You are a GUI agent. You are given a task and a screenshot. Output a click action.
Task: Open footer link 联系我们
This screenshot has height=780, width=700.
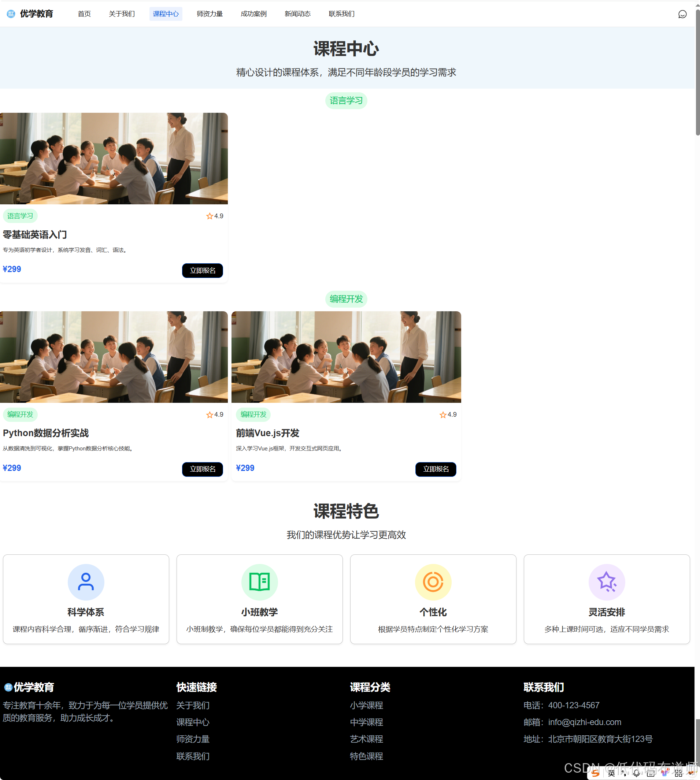pos(193,756)
